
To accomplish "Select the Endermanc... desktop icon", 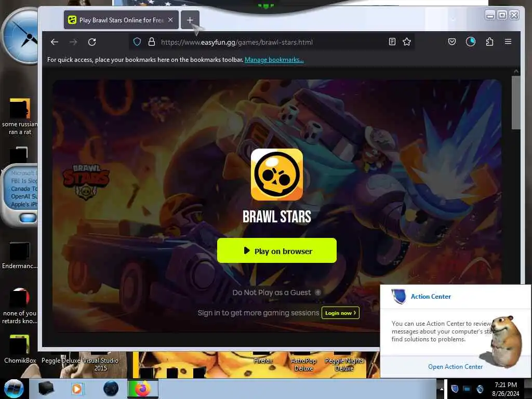I will tap(20, 256).
